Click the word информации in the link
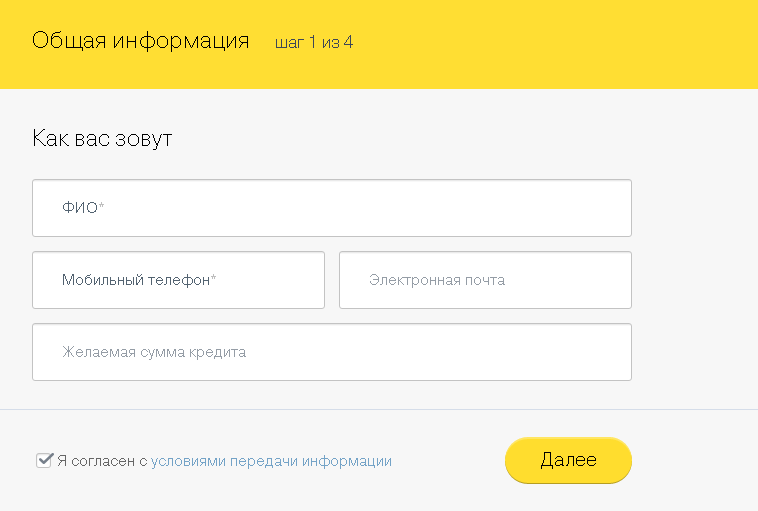This screenshot has width=758, height=511. pos(347,461)
